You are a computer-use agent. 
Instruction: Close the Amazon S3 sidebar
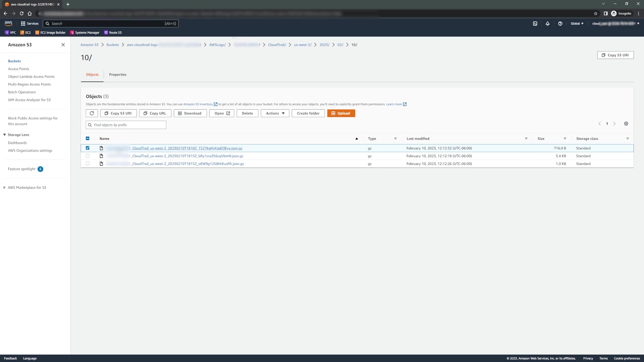63,45
